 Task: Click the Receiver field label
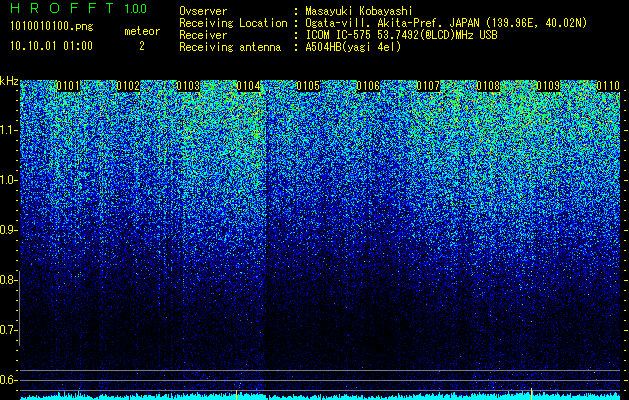pyautogui.click(x=203, y=35)
